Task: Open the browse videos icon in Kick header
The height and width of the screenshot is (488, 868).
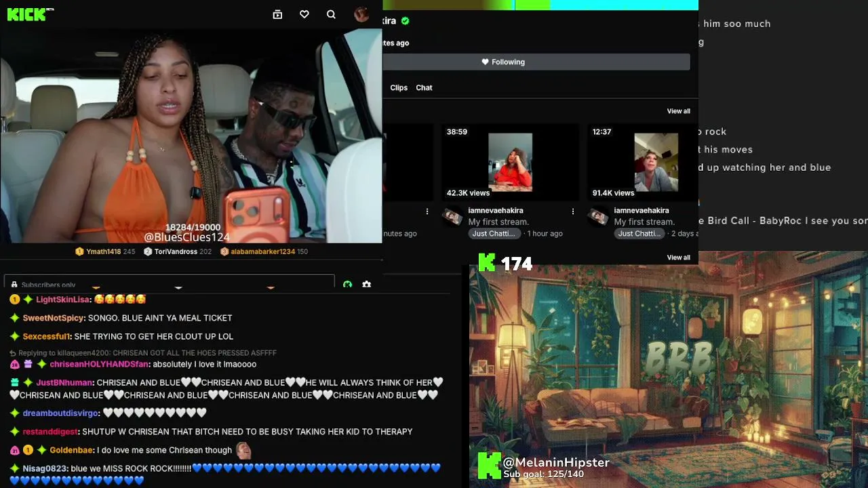Action: pyautogui.click(x=277, y=14)
